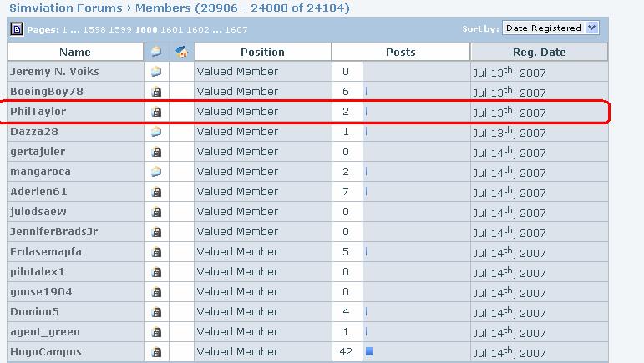Click the lock icon in PhilTaylor's row

tap(156, 112)
